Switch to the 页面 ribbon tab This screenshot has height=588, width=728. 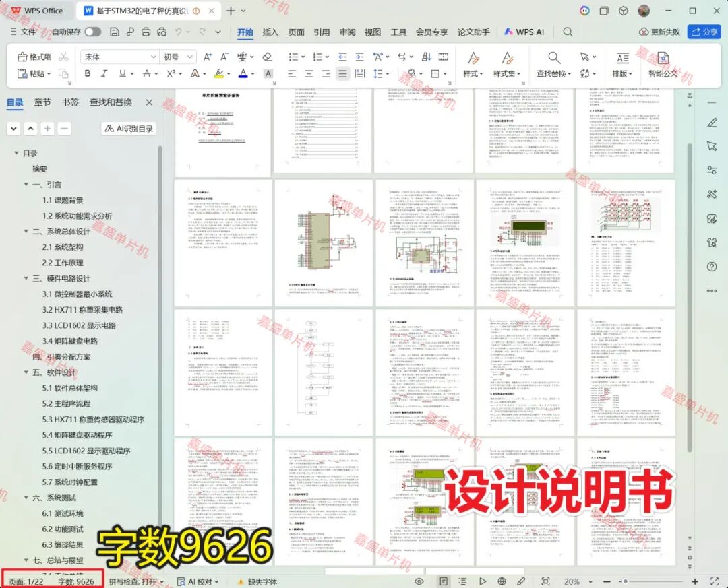[296, 32]
